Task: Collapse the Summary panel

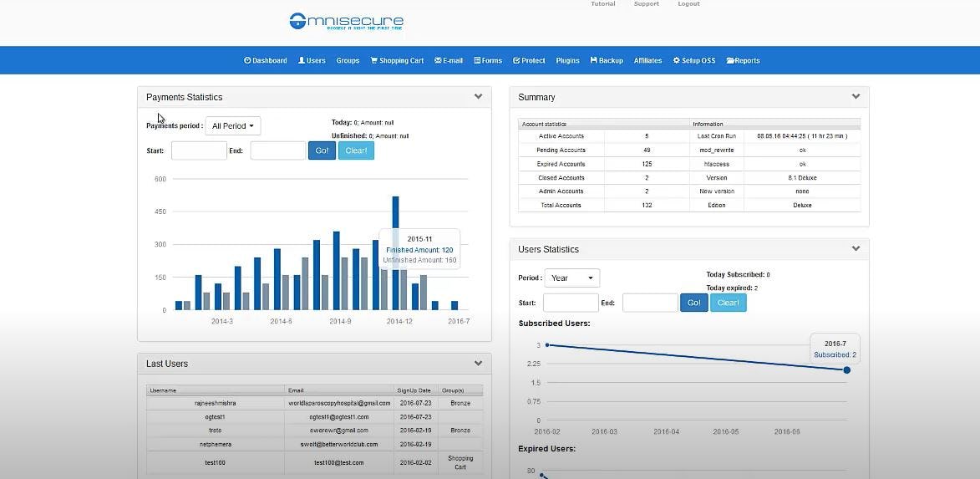Action: (x=856, y=97)
